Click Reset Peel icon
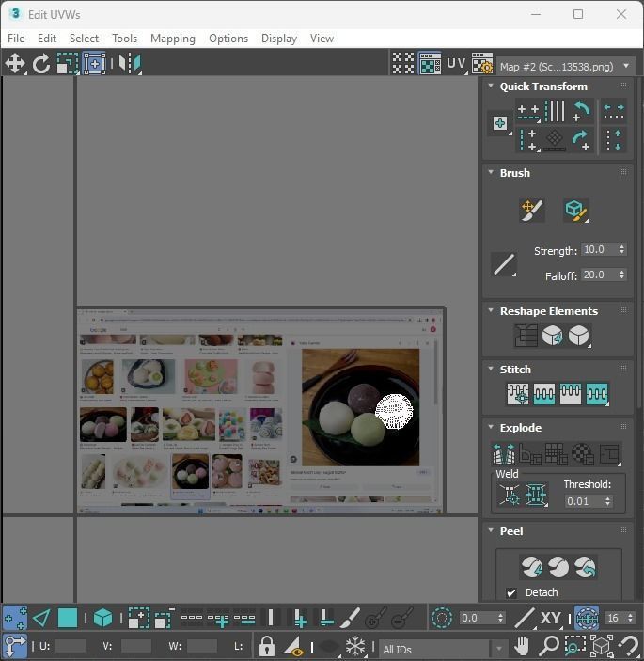The image size is (644, 661). pyautogui.click(x=585, y=567)
